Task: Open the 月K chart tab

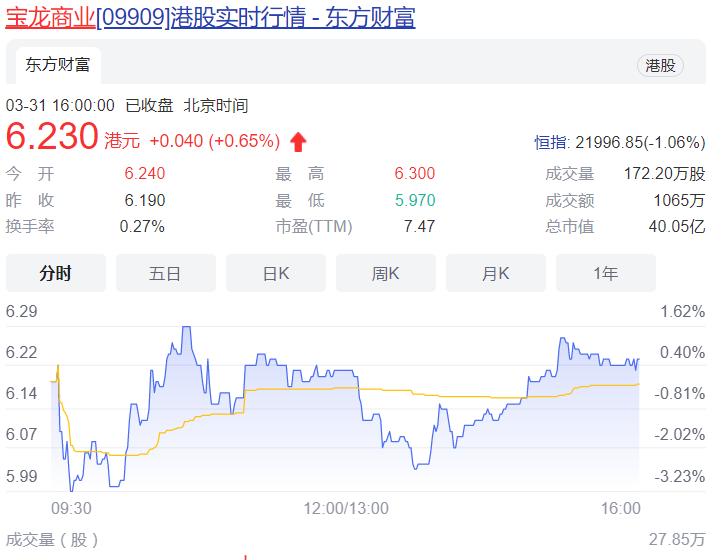Action: pos(495,273)
